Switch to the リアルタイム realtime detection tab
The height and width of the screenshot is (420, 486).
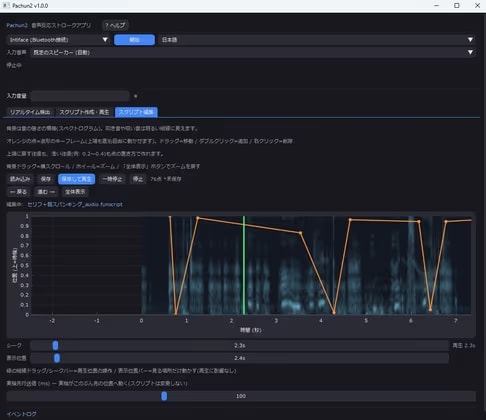click(x=30, y=112)
